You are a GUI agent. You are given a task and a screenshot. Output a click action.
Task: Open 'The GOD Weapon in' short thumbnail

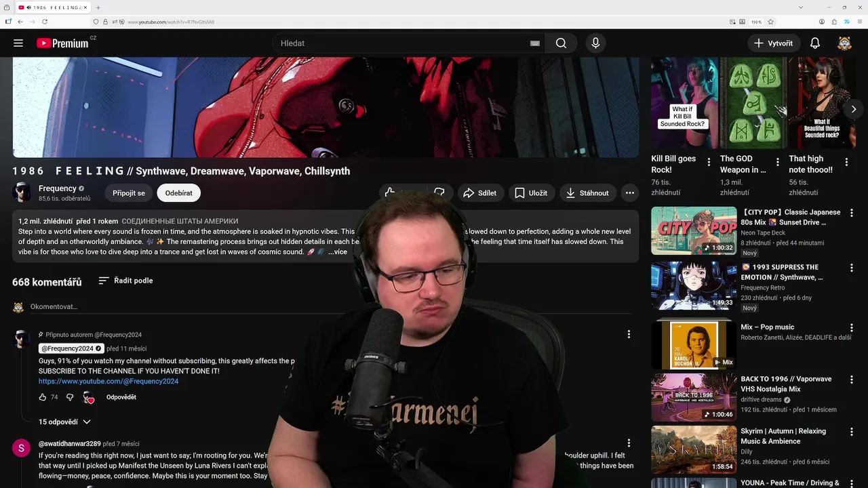pyautogui.click(x=753, y=103)
